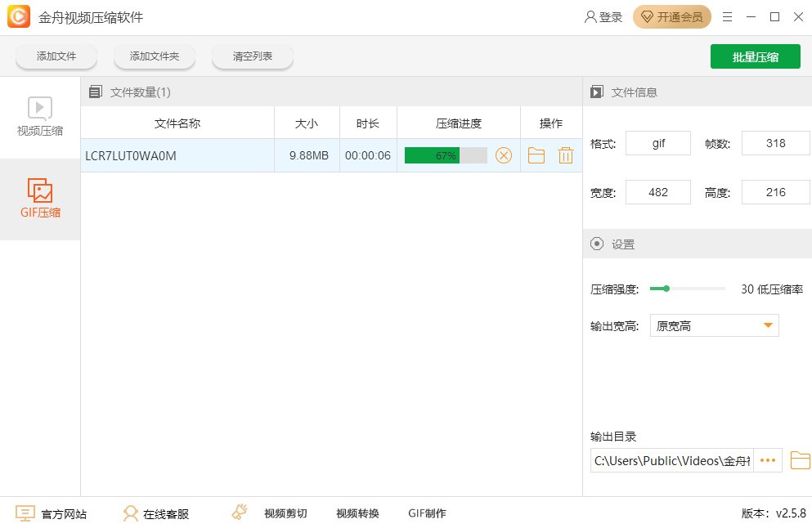Viewport: 812px width, 524px height.
Task: Click the 操作 column header
Action: (x=551, y=123)
